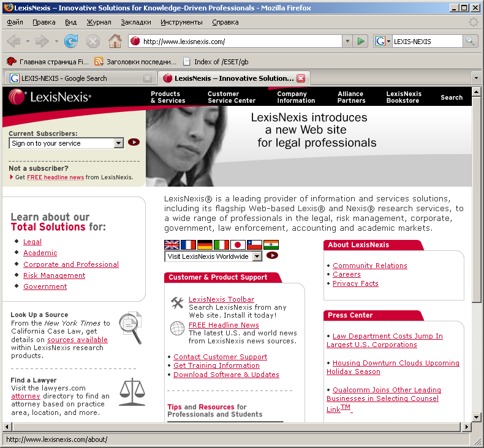Follow the Community Relations link
The height and width of the screenshot is (448, 484).
[x=370, y=266]
